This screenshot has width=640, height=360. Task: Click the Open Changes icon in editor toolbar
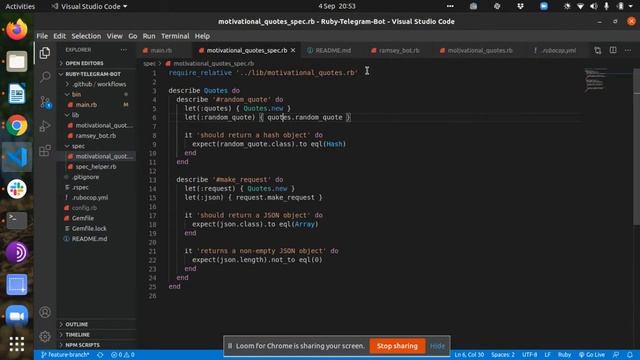pos(598,50)
